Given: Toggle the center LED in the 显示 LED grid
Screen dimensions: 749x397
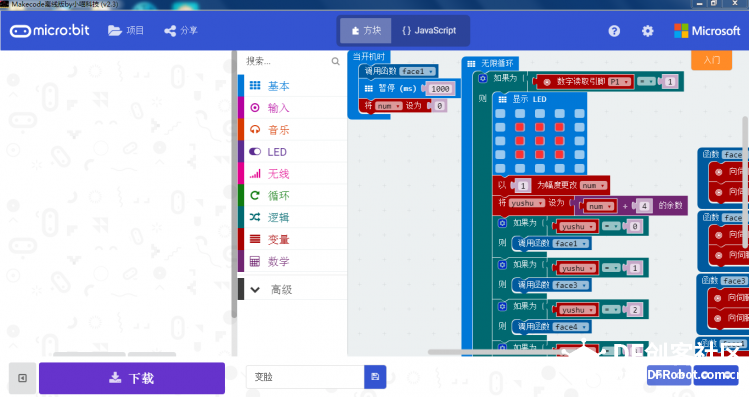Looking at the screenshot, I should [540, 141].
